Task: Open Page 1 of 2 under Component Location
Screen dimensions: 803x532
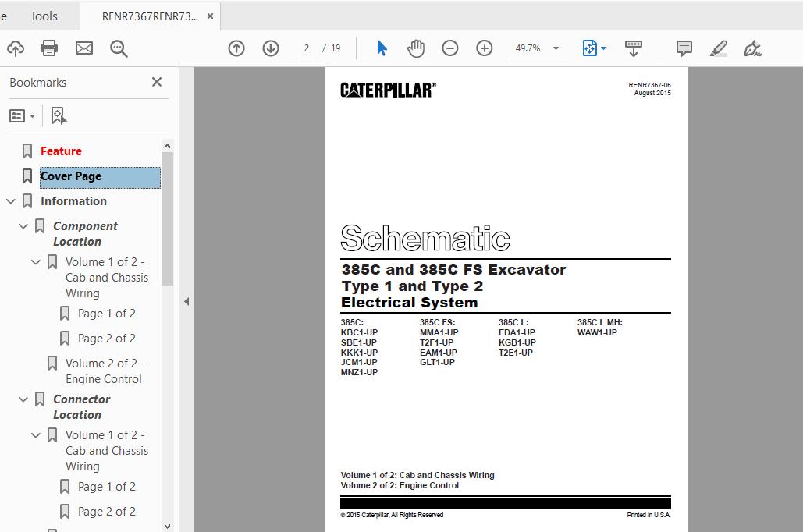Action: (106, 314)
